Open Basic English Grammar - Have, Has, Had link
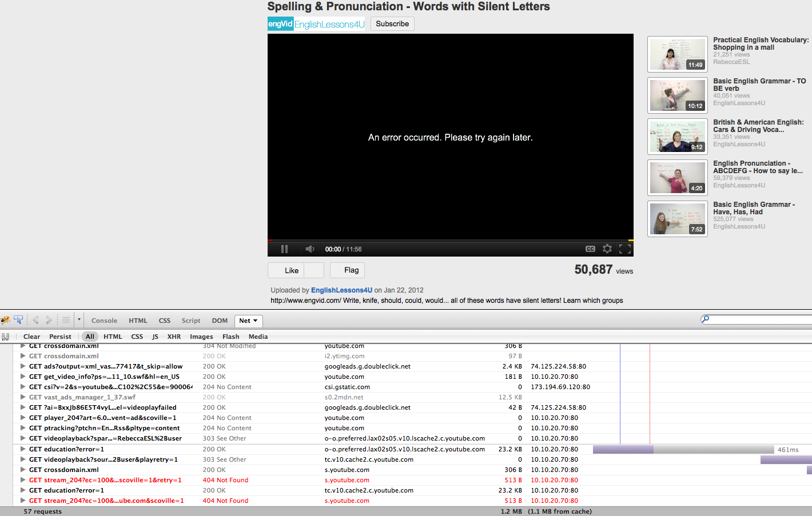 pyautogui.click(x=754, y=208)
